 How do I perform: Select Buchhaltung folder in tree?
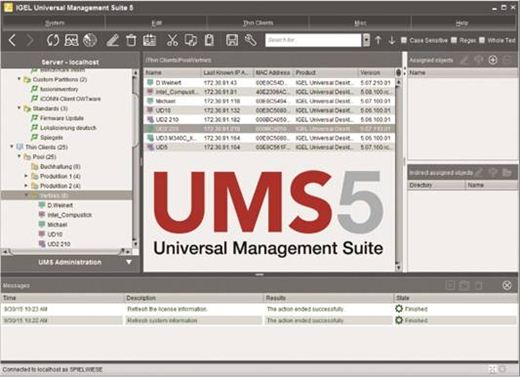coord(60,166)
